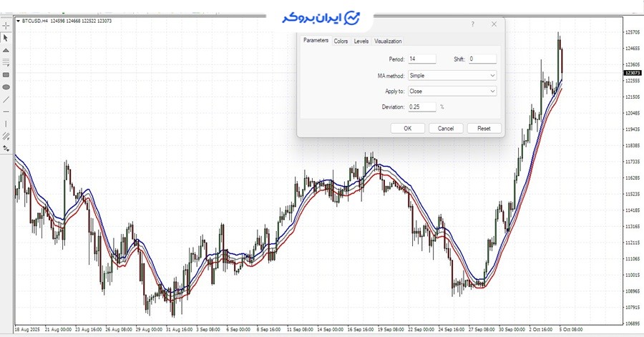This screenshot has width=644, height=337.
Task: Click the Deviation value field
Action: click(x=421, y=107)
